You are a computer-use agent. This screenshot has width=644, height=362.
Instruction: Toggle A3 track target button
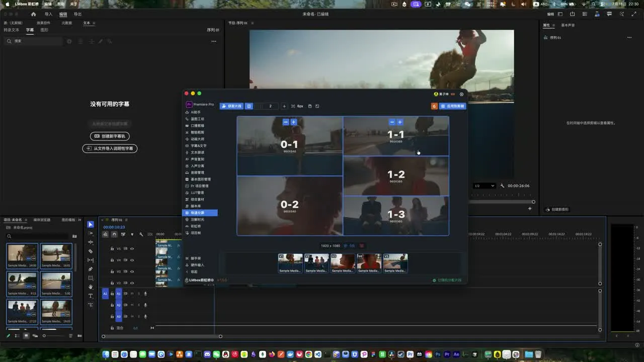[x=119, y=316]
